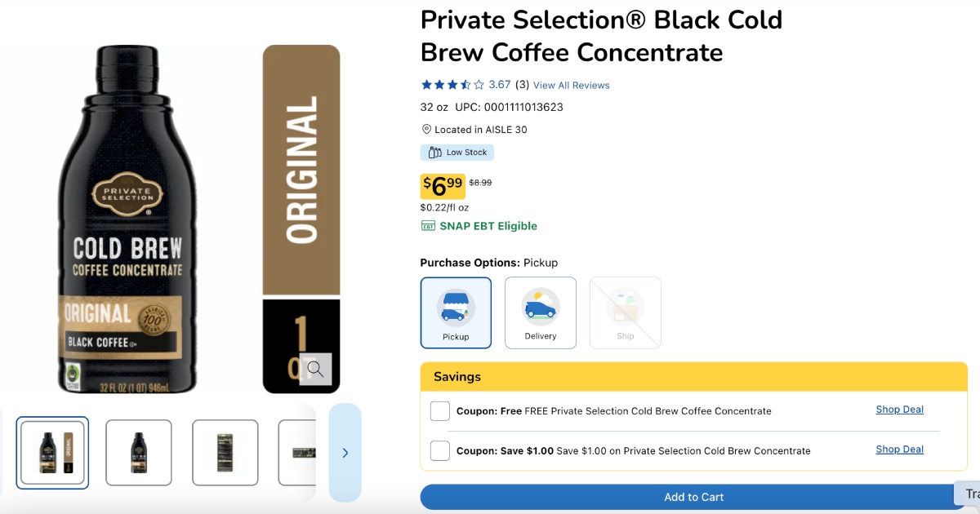Check the Save $1.00 coupon checkbox
Image resolution: width=980 pixels, height=514 pixels.
[x=440, y=450]
